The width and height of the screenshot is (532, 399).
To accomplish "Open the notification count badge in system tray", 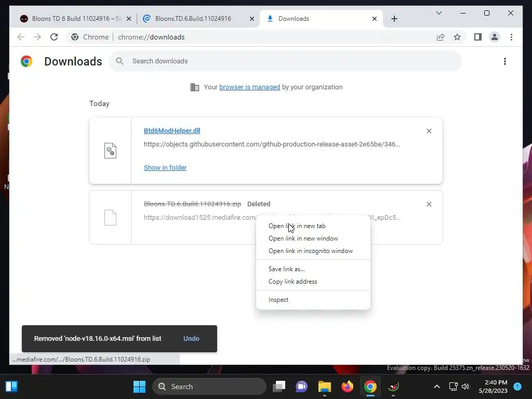I will tap(517, 387).
